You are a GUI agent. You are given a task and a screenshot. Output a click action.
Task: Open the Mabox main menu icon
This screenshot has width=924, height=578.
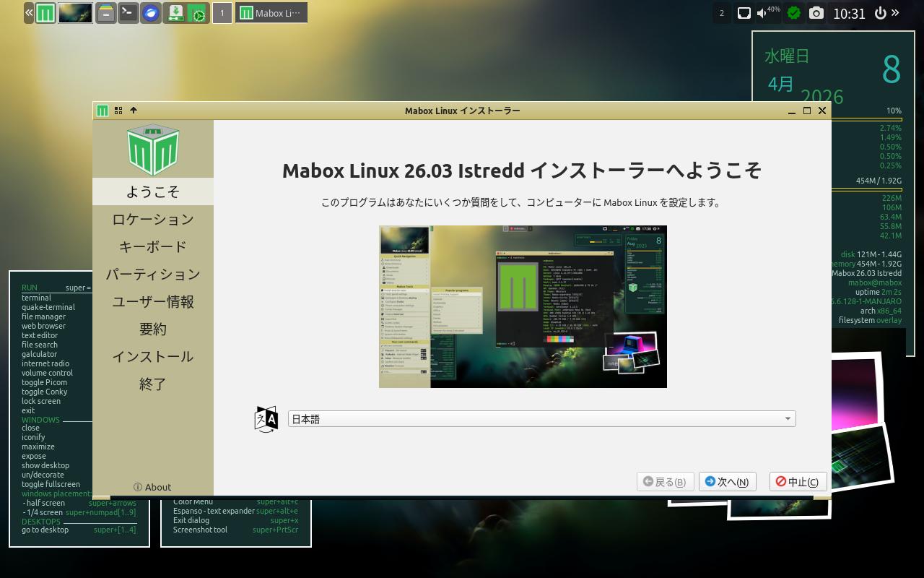(45, 13)
